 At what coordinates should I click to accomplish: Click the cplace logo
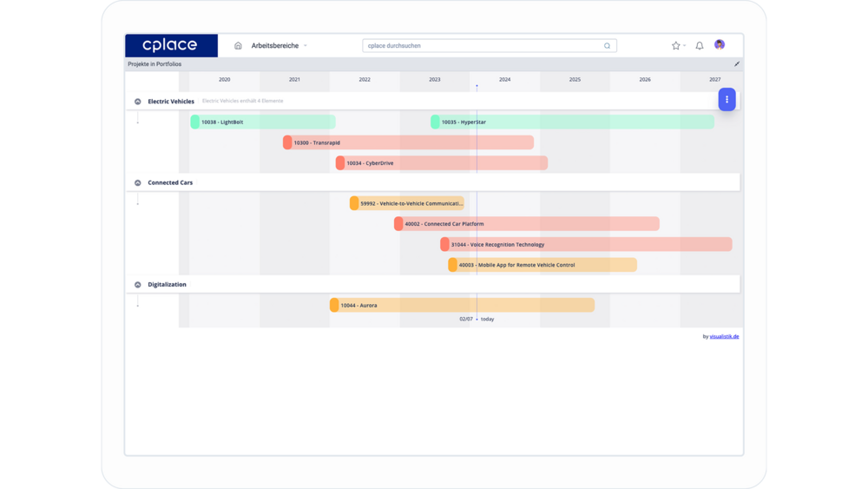tap(171, 45)
